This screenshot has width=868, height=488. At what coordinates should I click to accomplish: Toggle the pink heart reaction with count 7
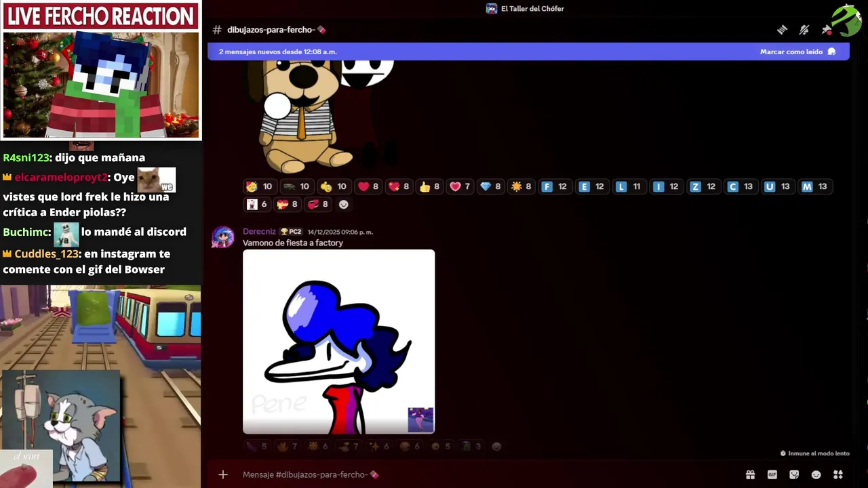tap(460, 186)
